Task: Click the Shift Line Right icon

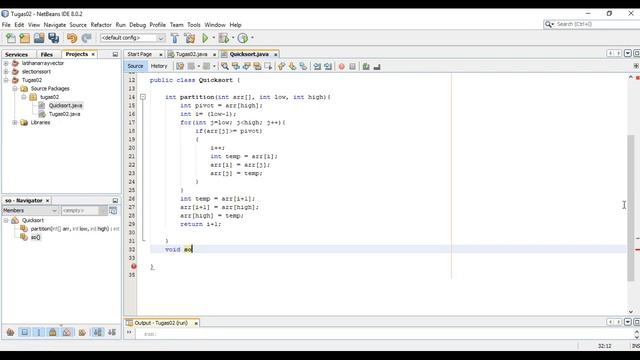Action: [x=328, y=66]
